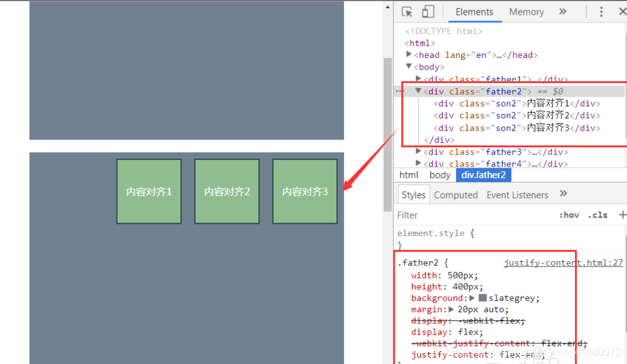
Task: Add new style rule plus icon
Action: pos(622,215)
